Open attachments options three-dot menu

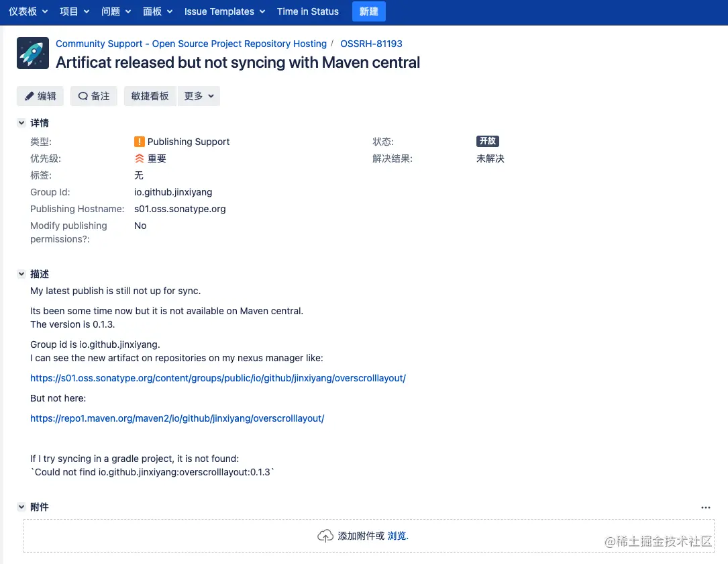click(x=706, y=508)
